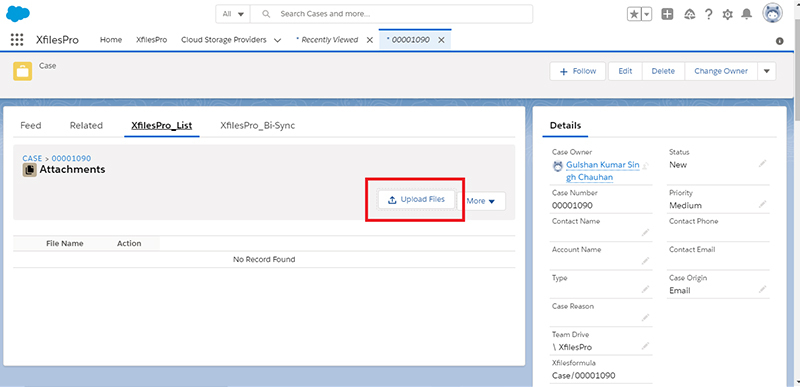Viewport: 800px width, 387px height.
Task: Open the XfilesPro_Bi-Sync tab
Action: 258,125
